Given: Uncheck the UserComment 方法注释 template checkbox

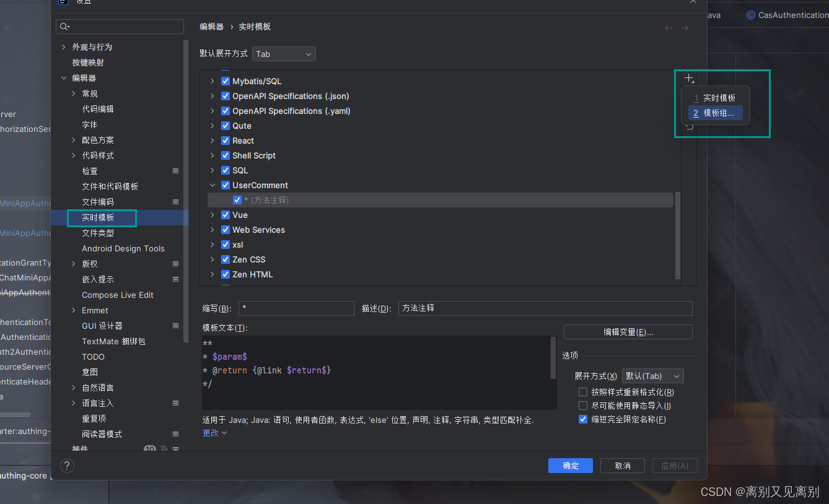Looking at the screenshot, I should (237, 199).
